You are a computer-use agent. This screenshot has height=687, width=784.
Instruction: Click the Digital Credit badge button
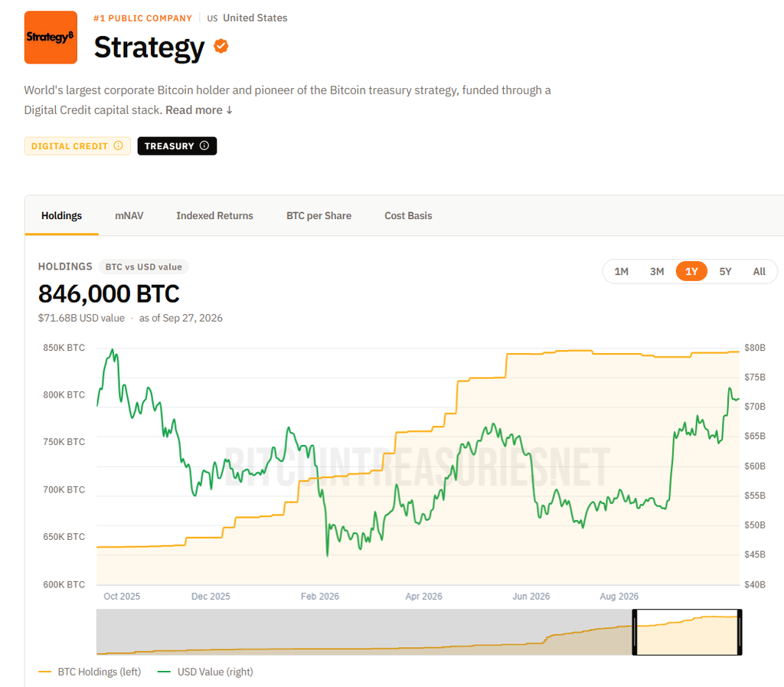click(x=77, y=146)
